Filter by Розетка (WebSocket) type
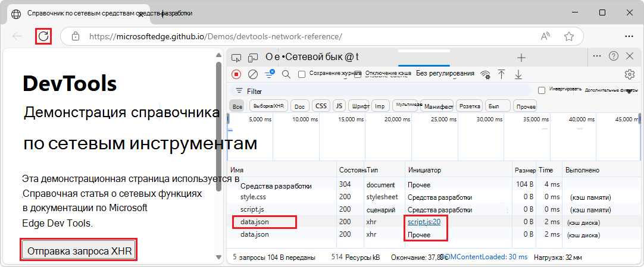Screen dimensions: 644x267 [x=470, y=106]
